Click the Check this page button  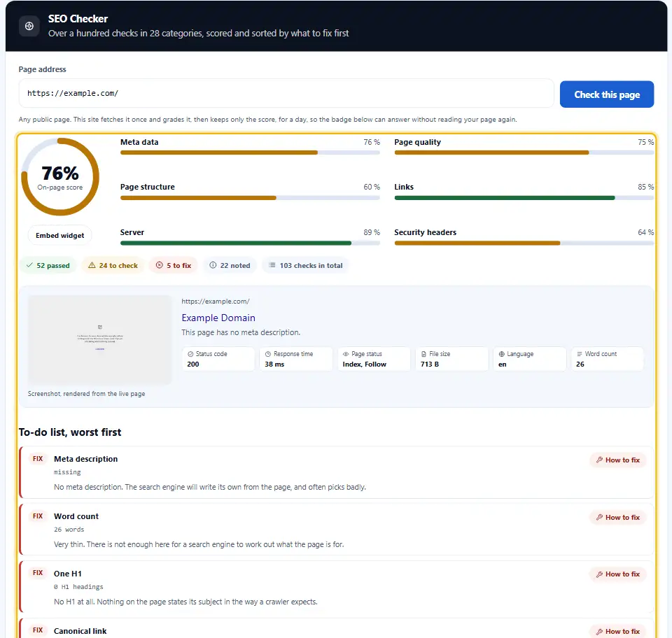[x=606, y=94]
